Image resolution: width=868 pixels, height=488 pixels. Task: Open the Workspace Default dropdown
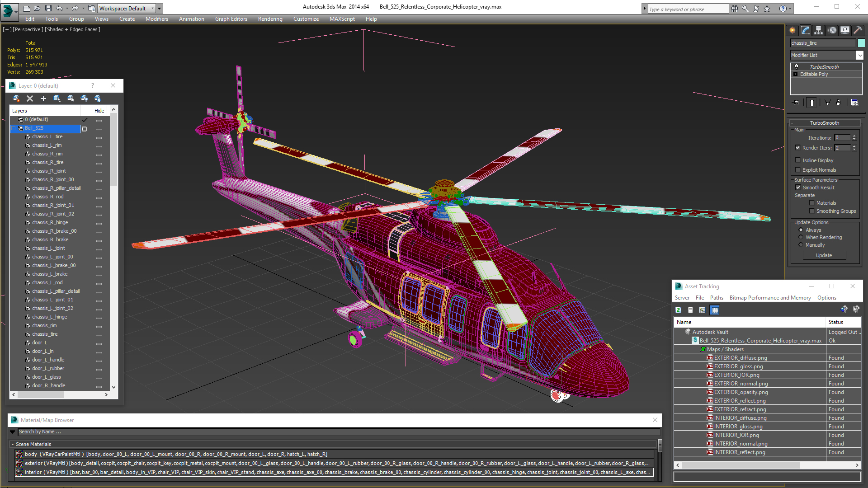(x=153, y=8)
